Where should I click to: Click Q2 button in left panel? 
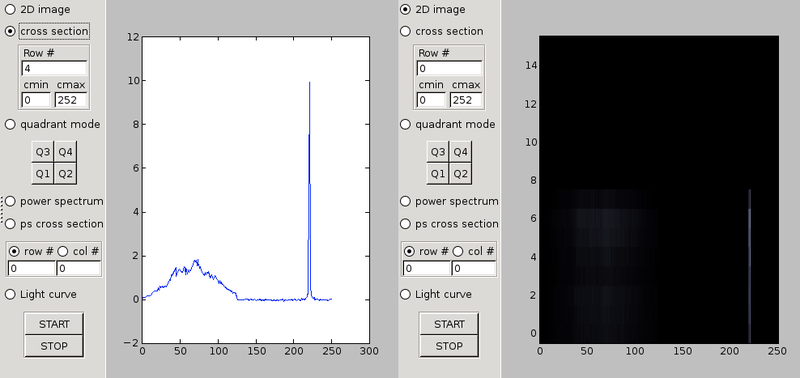coord(65,174)
